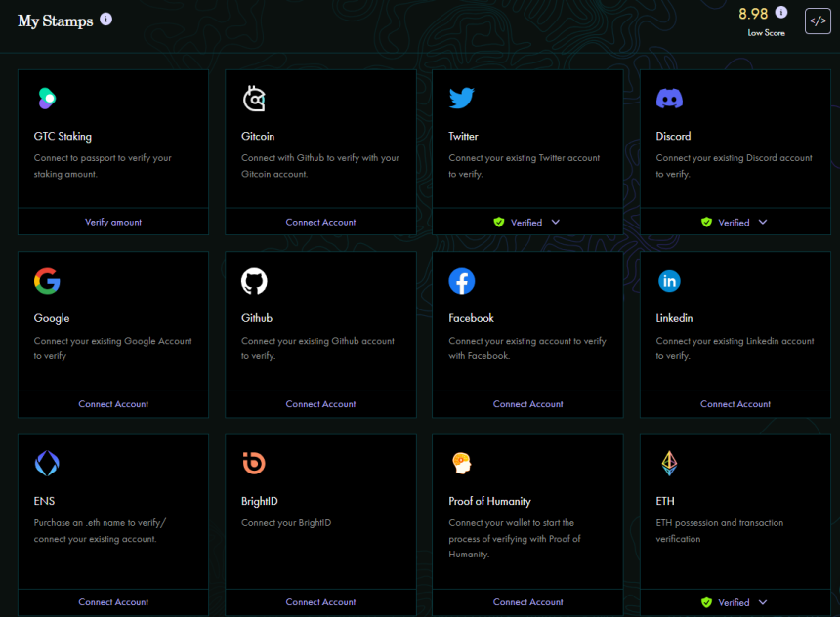840x617 pixels.
Task: Click the 8.98 score value
Action: tap(753, 14)
